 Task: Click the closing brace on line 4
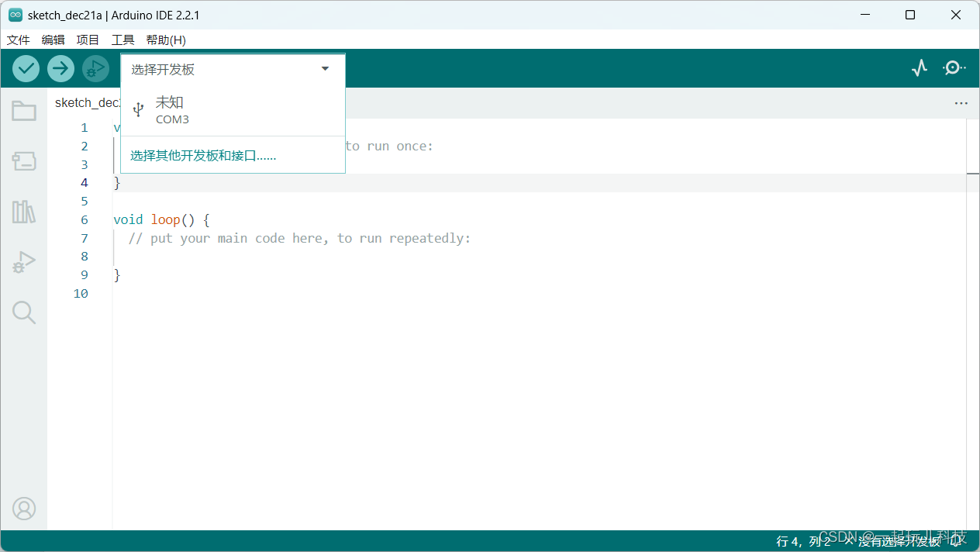117,183
